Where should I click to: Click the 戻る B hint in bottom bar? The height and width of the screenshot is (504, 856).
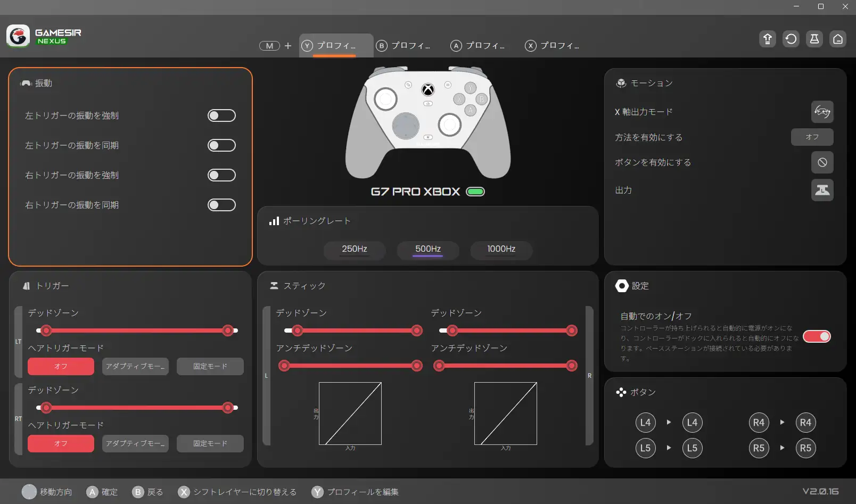tap(147, 492)
